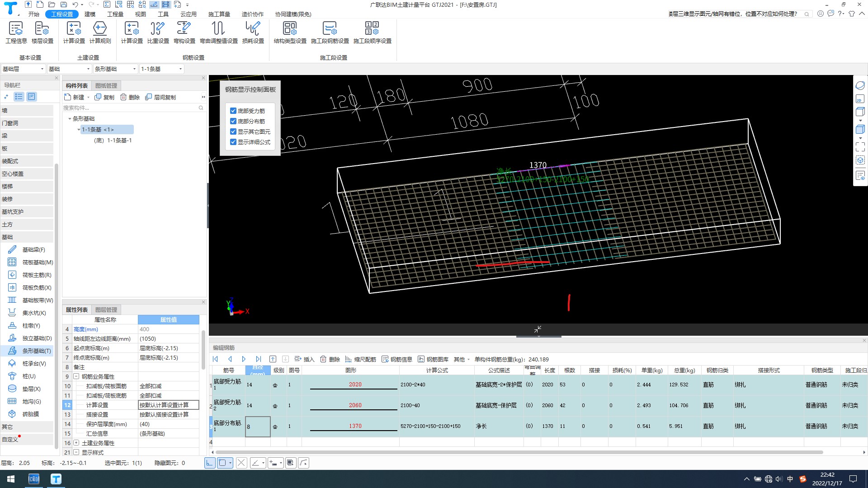Open 结构类型设置 icon
868x488 pixels.
point(290,33)
